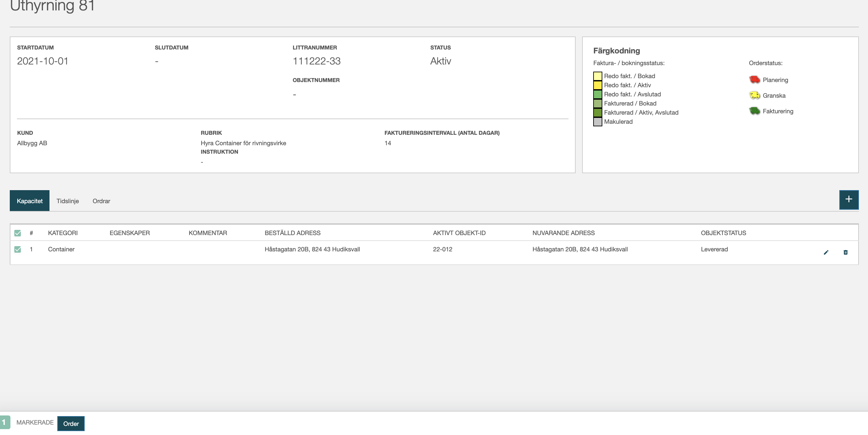Click the Redo fakt. / Bokad color swatch
This screenshot has width=868, height=435.
[x=597, y=76]
